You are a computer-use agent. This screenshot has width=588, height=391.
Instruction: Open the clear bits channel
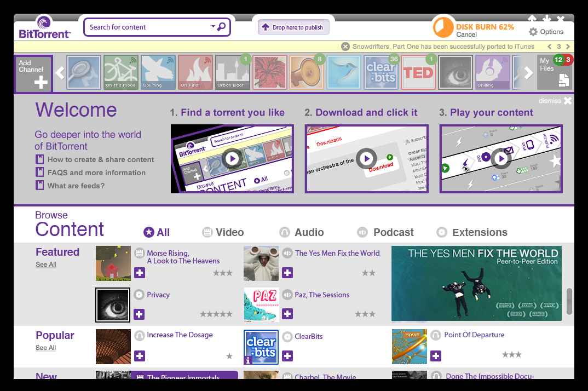381,72
